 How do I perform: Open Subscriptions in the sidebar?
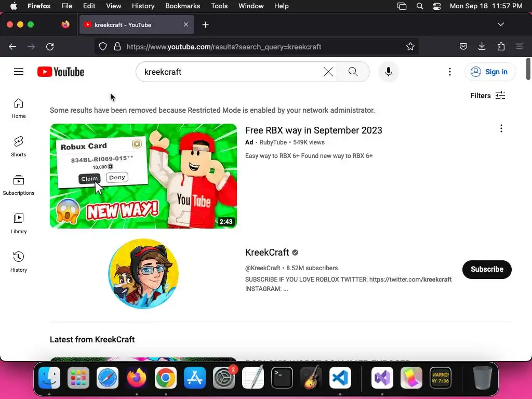(x=19, y=185)
